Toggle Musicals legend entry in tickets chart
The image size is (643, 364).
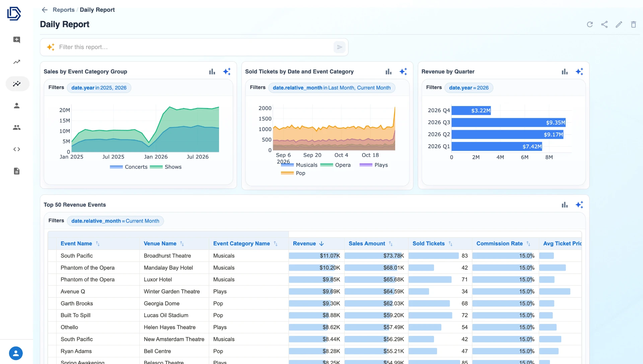coord(299,165)
